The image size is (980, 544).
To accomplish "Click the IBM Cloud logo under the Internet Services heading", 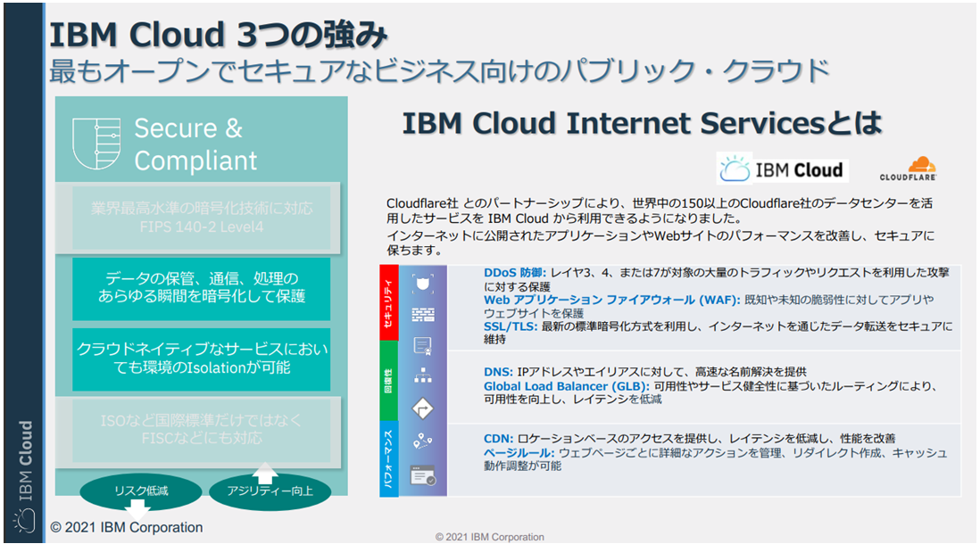I will (782, 169).
